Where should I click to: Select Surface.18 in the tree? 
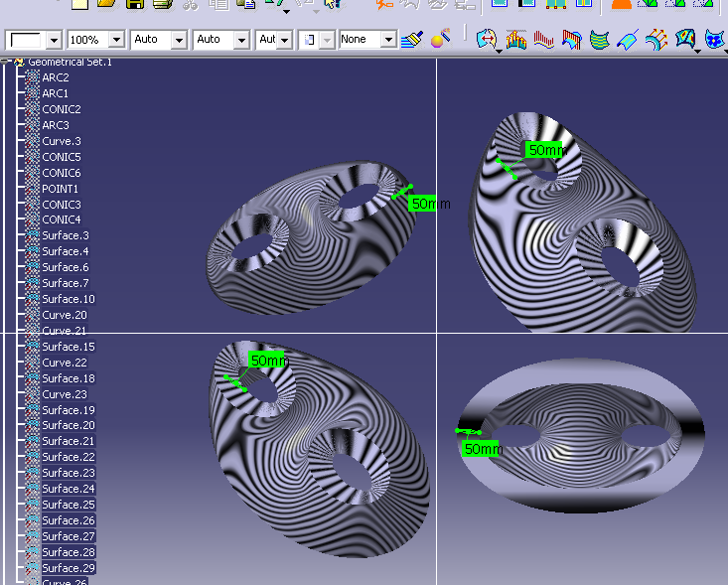pyautogui.click(x=69, y=378)
